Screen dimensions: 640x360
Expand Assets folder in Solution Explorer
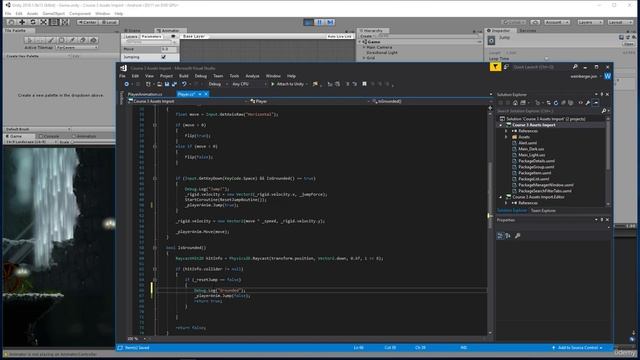(x=506, y=137)
